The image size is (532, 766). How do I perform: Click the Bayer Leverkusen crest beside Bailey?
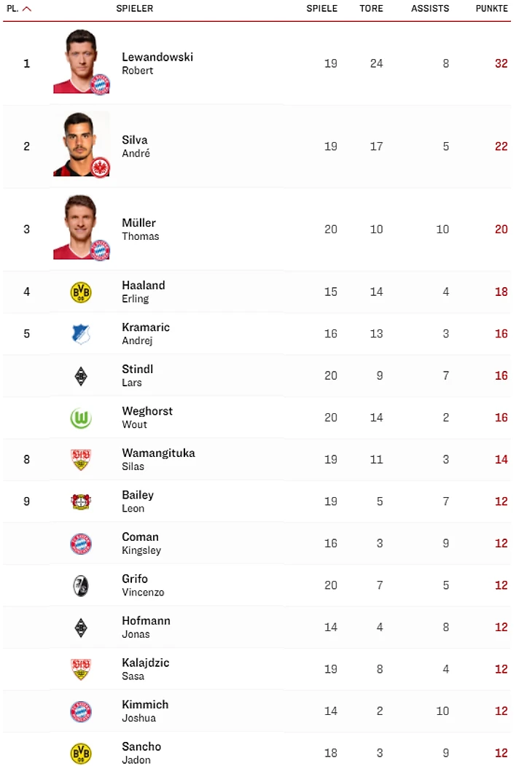click(x=81, y=501)
